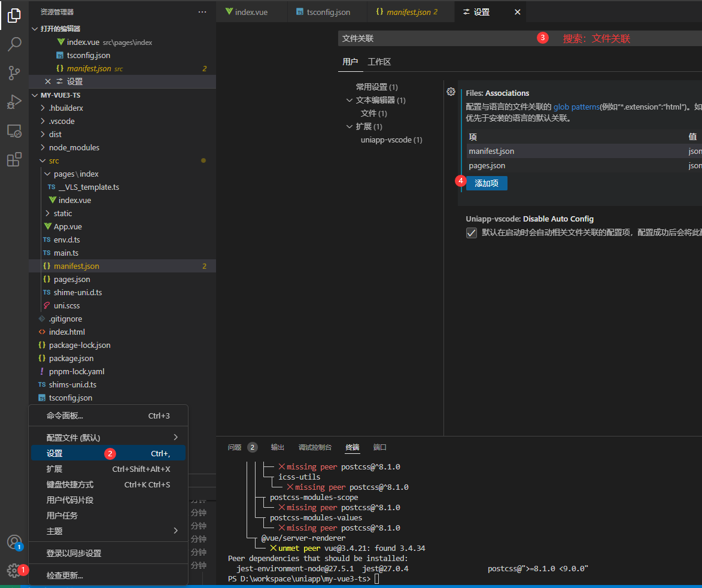The width and height of the screenshot is (702, 588).
Task: Switch to the 工作区 settings tab
Action: coord(379,62)
